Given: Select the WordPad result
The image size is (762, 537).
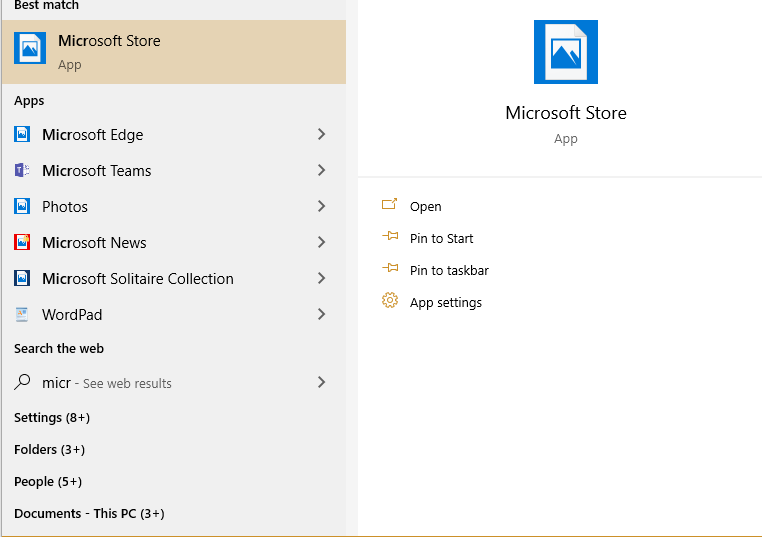Looking at the screenshot, I should (174, 314).
